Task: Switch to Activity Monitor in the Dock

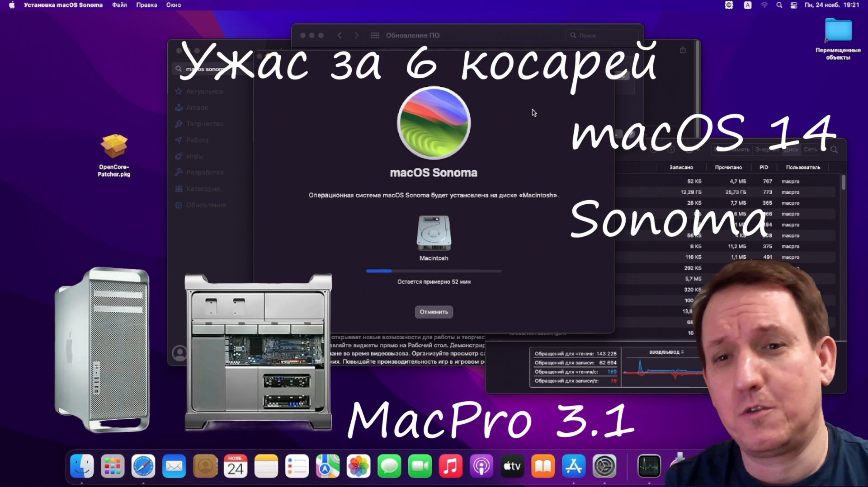Action: point(649,466)
